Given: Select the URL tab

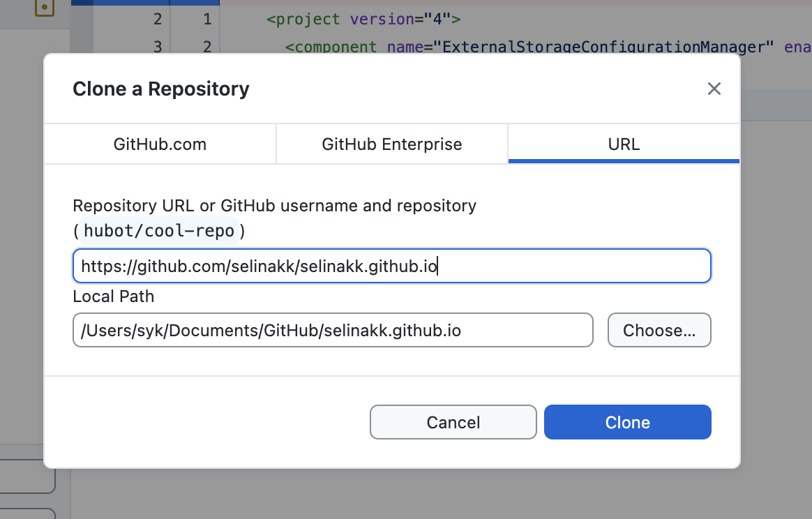Looking at the screenshot, I should [624, 144].
